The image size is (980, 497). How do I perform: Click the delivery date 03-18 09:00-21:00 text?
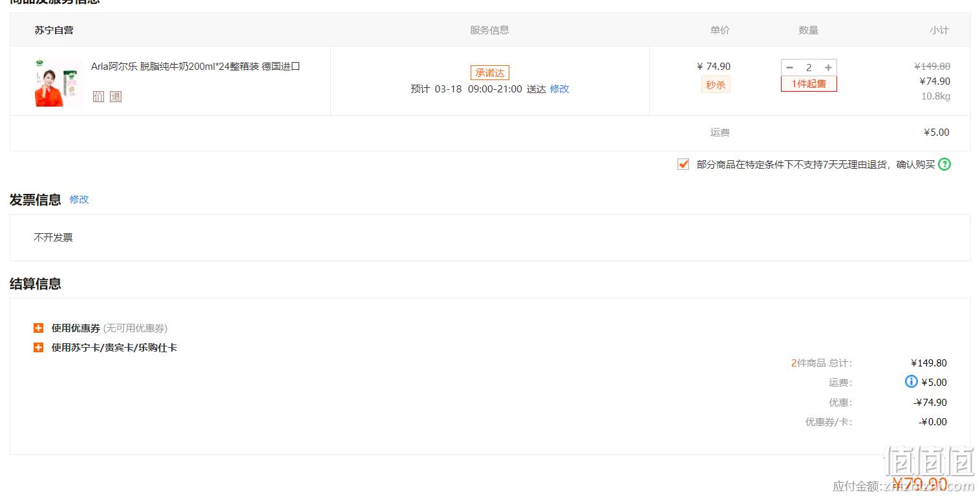point(478,89)
